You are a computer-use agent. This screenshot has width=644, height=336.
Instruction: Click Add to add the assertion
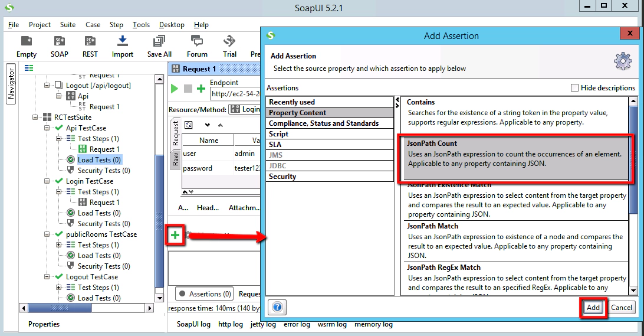coord(593,307)
